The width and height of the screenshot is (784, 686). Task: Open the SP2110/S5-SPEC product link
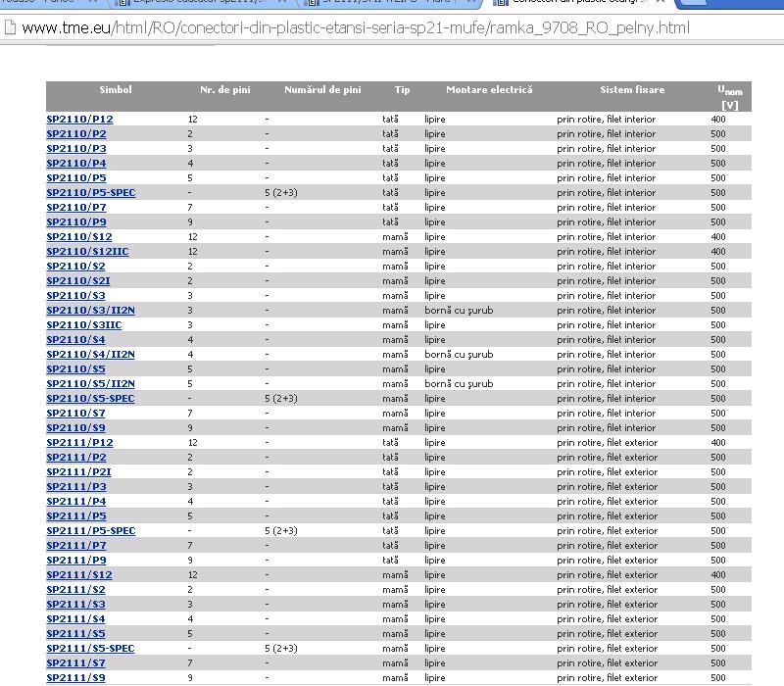click(90, 399)
